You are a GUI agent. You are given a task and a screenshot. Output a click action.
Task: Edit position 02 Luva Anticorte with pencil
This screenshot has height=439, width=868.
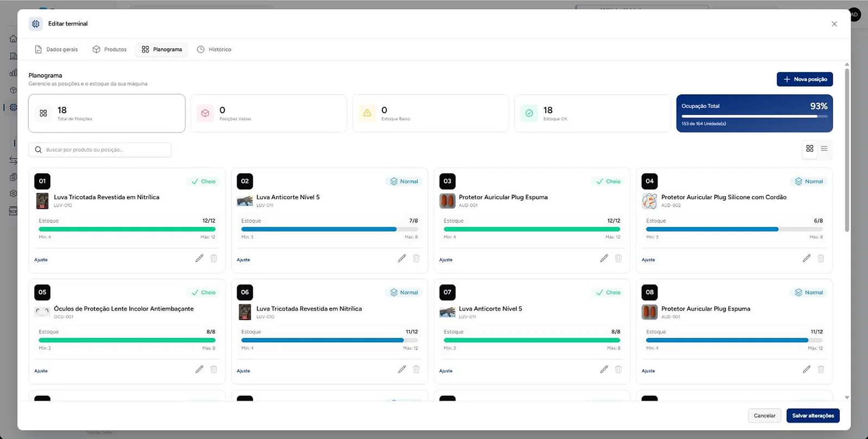pyautogui.click(x=402, y=258)
